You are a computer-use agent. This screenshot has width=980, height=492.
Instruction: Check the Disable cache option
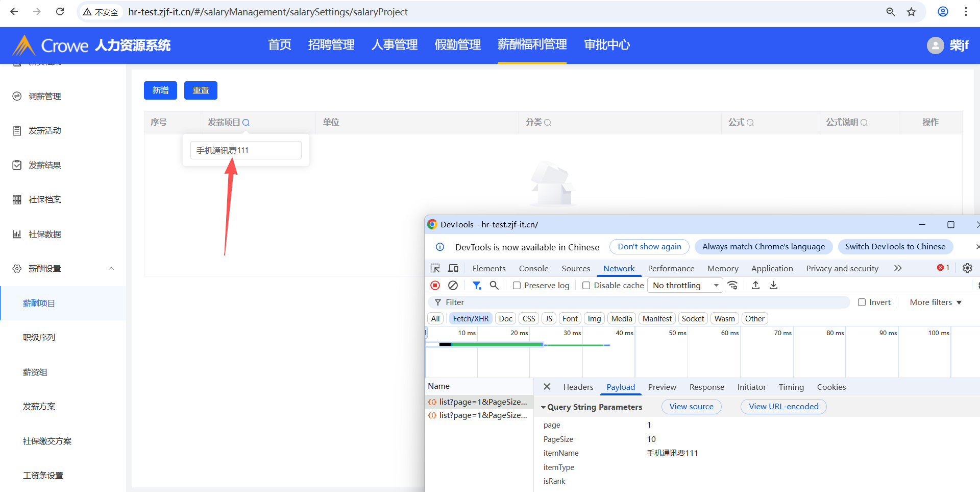(586, 286)
